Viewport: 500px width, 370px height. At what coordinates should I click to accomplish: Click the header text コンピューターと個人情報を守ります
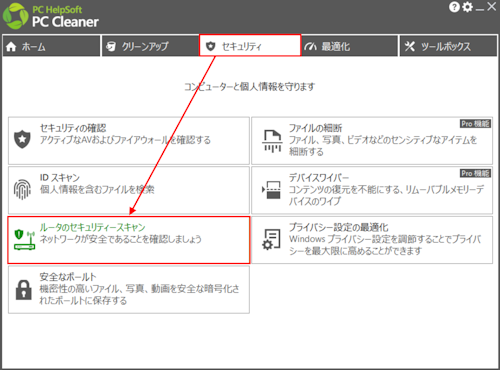[250, 87]
